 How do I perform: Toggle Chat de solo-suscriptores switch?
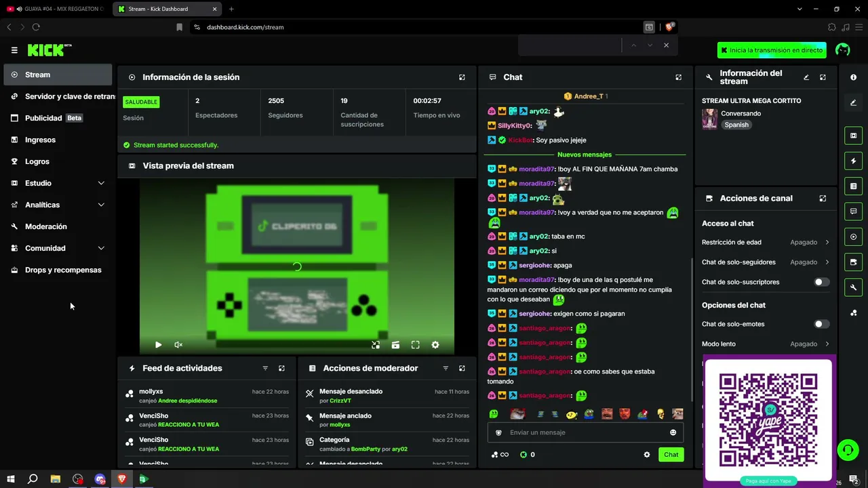[822, 282]
